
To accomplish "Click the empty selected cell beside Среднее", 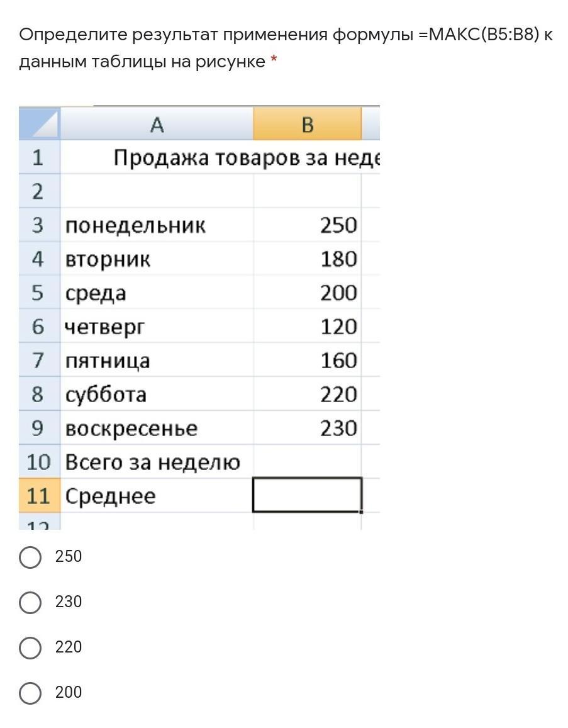I will coord(307,495).
